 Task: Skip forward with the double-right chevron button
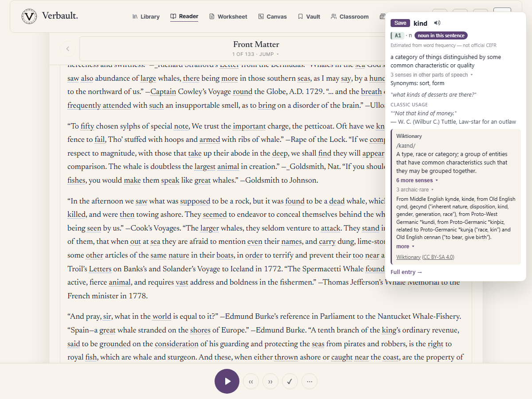(x=270, y=381)
